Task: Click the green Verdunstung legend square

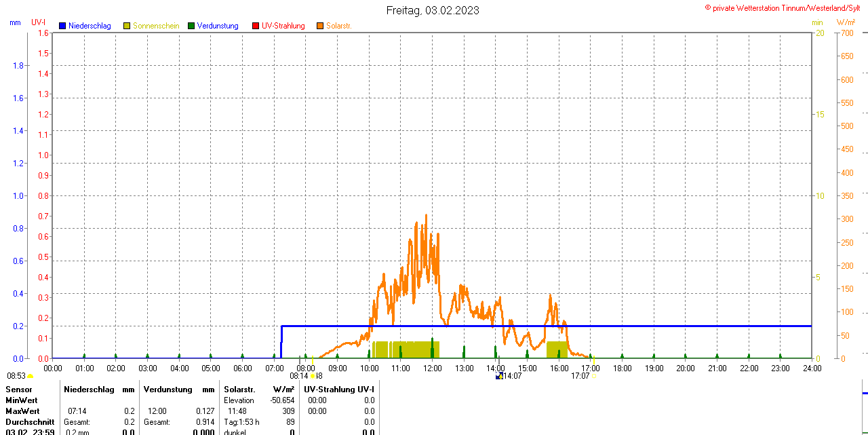Action: [191, 26]
